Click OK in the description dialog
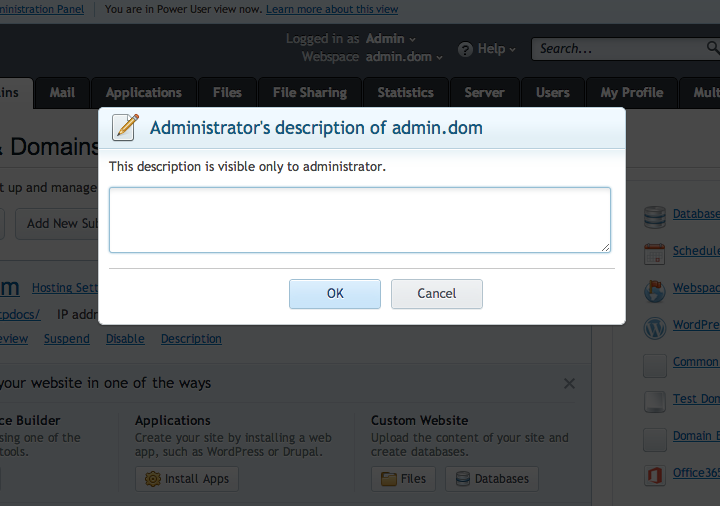The width and height of the screenshot is (720, 506). pyautogui.click(x=335, y=294)
